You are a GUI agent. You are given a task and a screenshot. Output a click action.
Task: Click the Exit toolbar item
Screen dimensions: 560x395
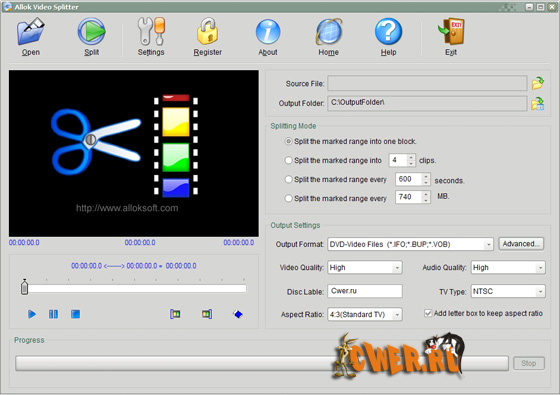tap(451, 37)
